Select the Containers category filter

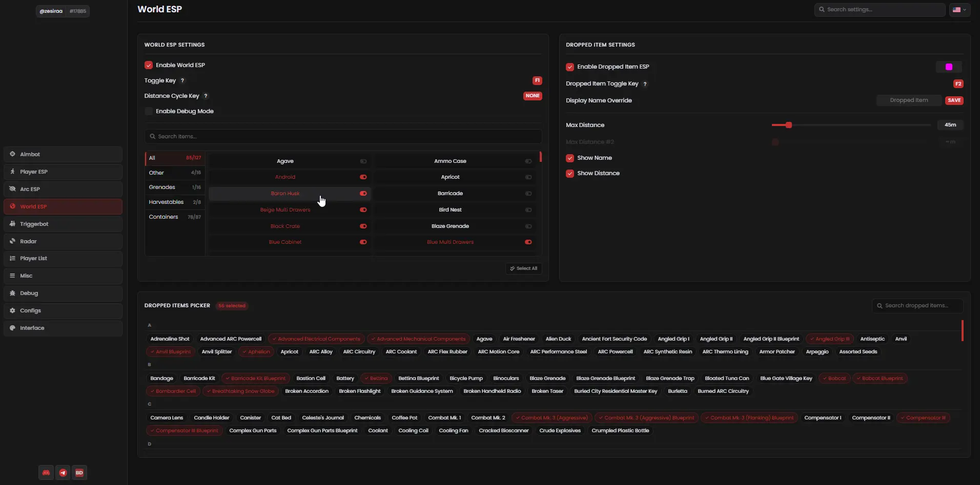(175, 217)
